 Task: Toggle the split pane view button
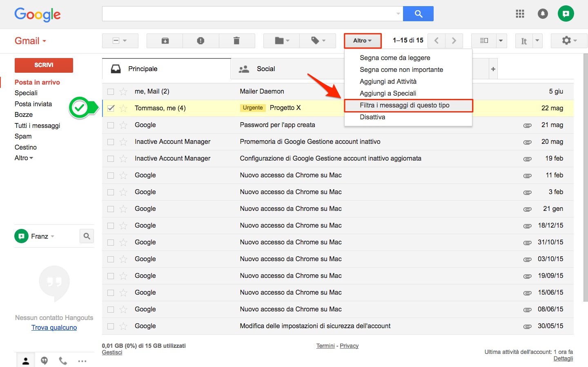(484, 40)
